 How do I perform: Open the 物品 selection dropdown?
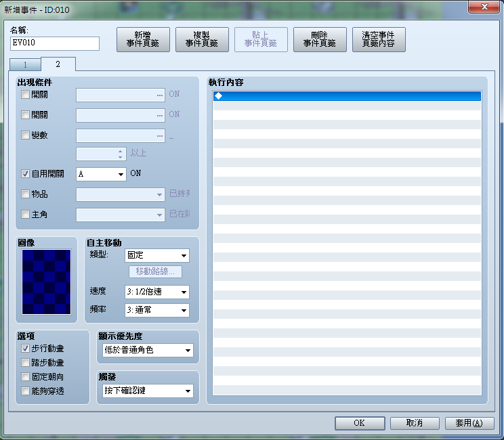tap(121, 195)
